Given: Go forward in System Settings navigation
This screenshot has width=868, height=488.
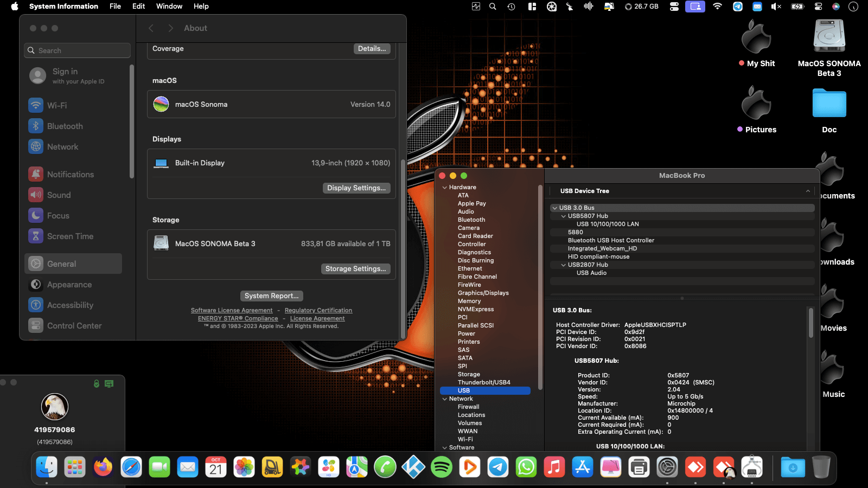Looking at the screenshot, I should click(x=170, y=28).
